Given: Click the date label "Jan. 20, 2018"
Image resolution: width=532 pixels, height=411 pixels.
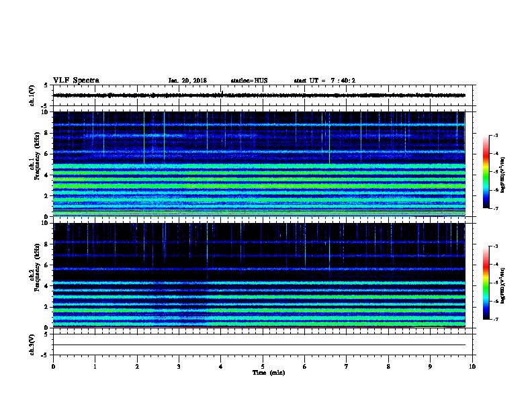Looking at the screenshot, I should click(x=187, y=81).
